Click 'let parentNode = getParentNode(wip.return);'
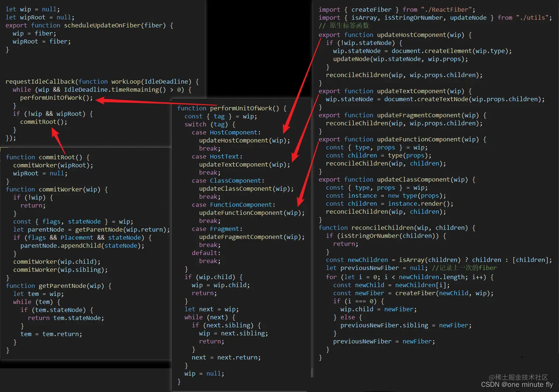559x392 pixels. (x=92, y=230)
